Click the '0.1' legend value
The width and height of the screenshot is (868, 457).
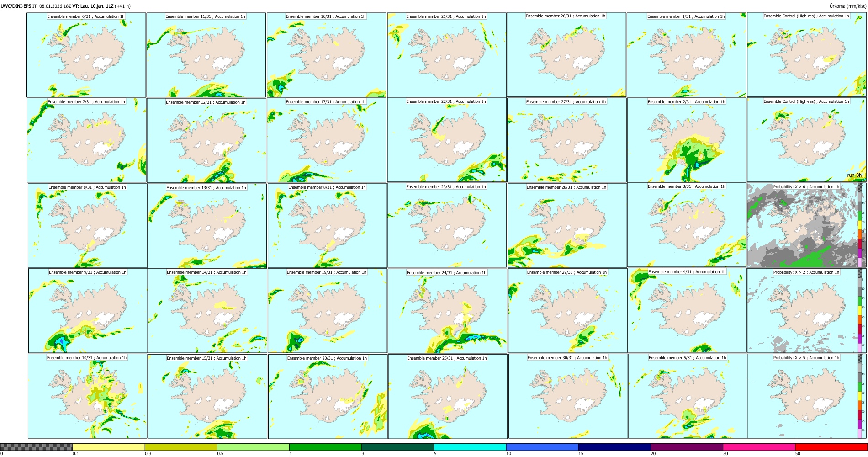76,454
